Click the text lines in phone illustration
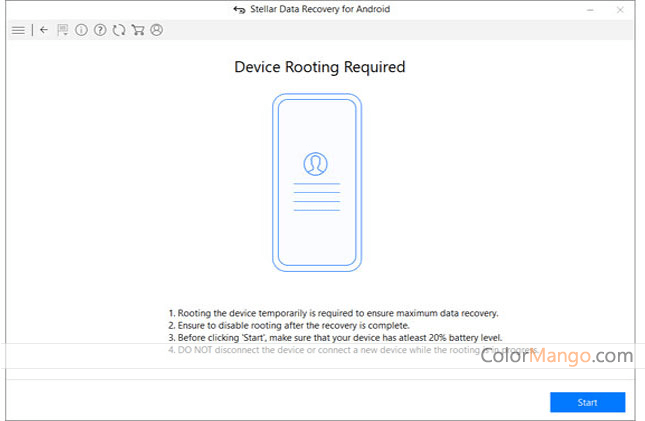 coord(316,197)
